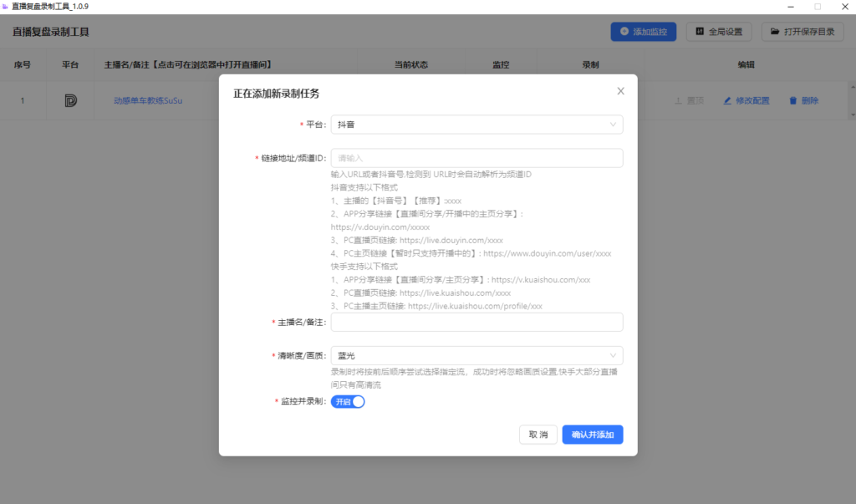
Task: Click the 取消 button
Action: (538, 435)
